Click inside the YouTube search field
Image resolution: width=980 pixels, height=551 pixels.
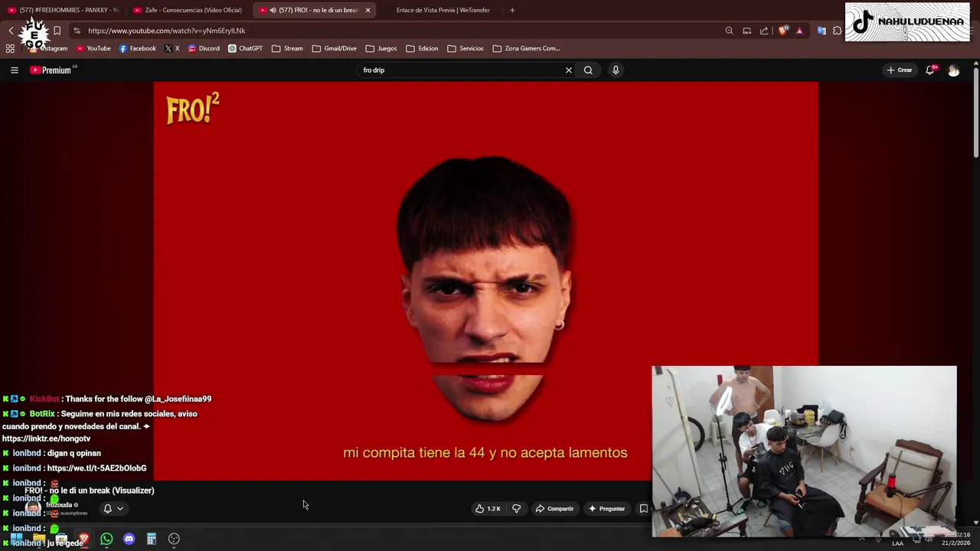click(x=459, y=70)
